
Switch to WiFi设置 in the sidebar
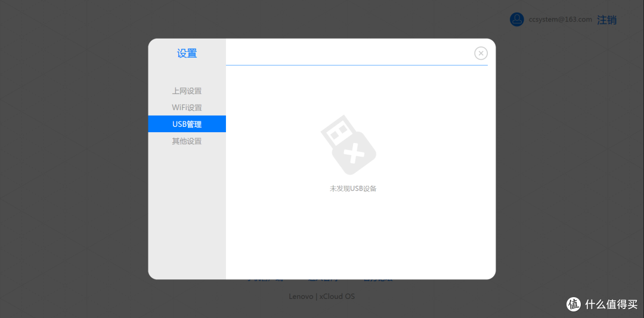pyautogui.click(x=187, y=108)
